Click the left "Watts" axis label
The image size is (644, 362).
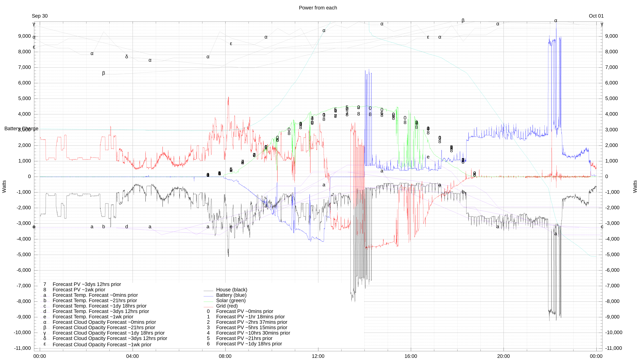pos(4,187)
